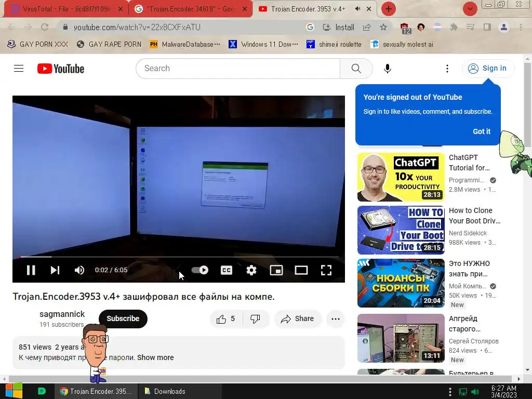This screenshot has height=399, width=532.
Task: Dismiss the tooltip with Got it
Action: 482,131
